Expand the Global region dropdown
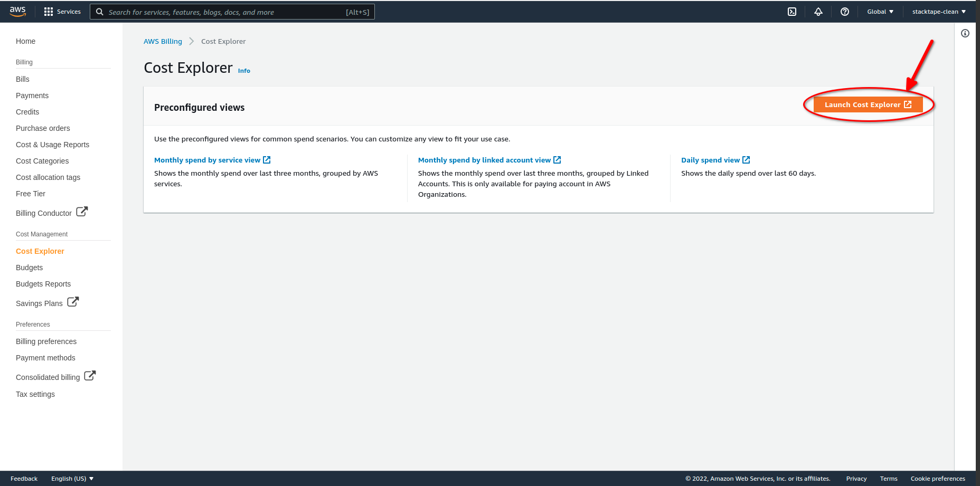The height and width of the screenshot is (486, 980). (x=880, y=12)
